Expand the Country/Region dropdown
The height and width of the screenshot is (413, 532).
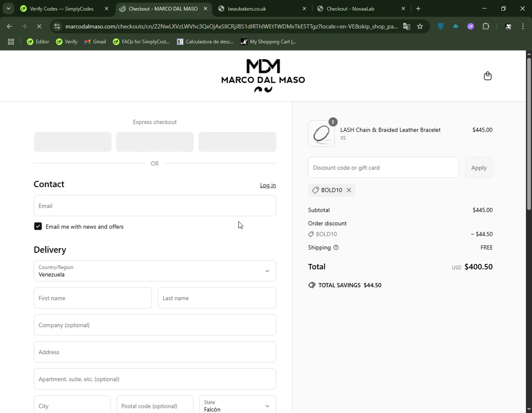click(155, 271)
